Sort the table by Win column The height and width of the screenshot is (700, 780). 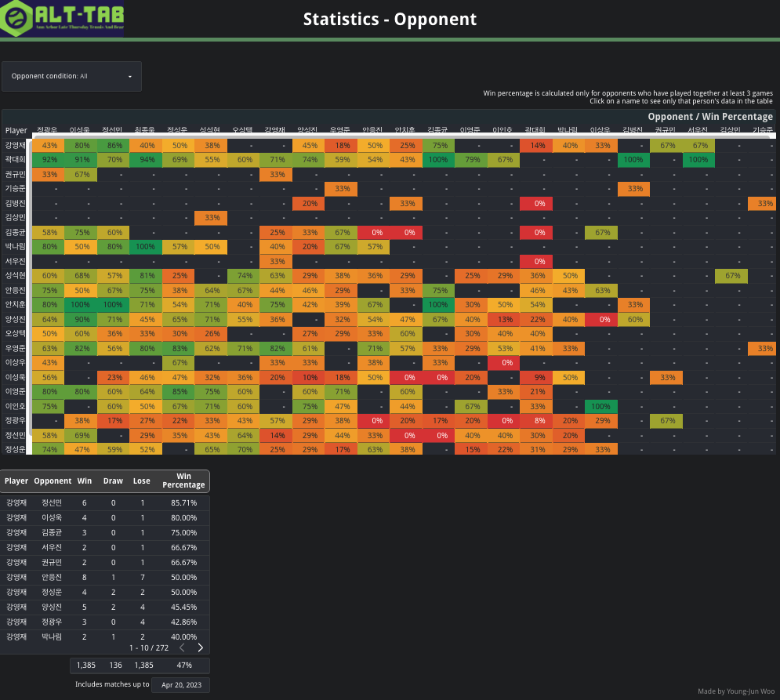point(85,481)
